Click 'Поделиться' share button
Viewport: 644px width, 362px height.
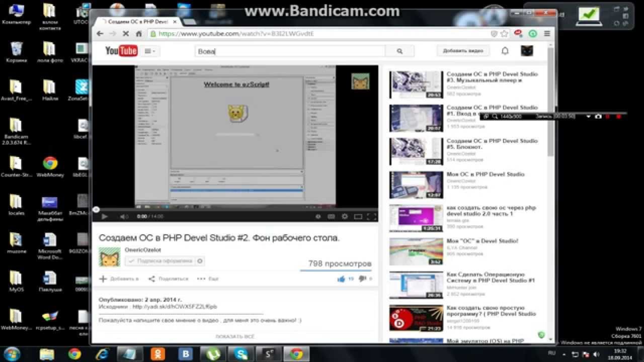pyautogui.click(x=168, y=279)
